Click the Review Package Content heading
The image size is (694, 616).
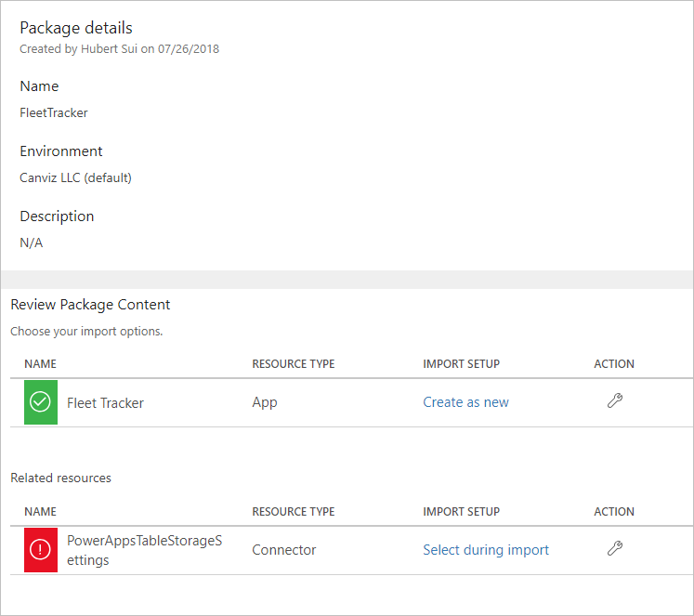tap(90, 304)
